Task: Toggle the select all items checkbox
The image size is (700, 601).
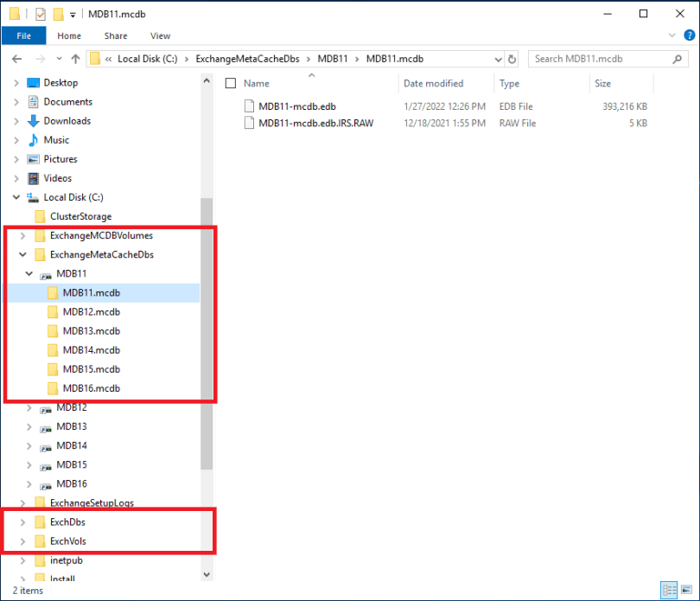Action: pos(231,84)
